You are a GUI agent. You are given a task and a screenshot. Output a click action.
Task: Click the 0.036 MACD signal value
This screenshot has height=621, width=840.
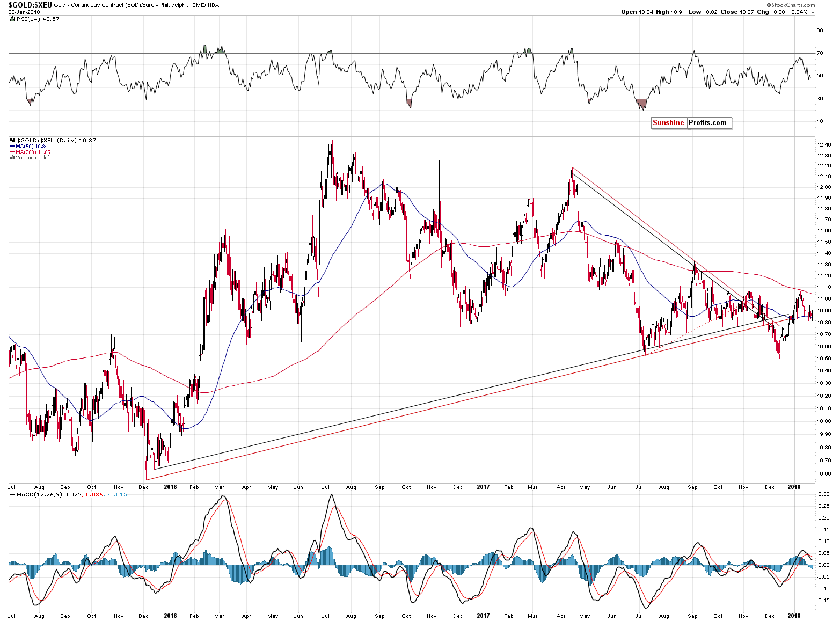(x=96, y=494)
